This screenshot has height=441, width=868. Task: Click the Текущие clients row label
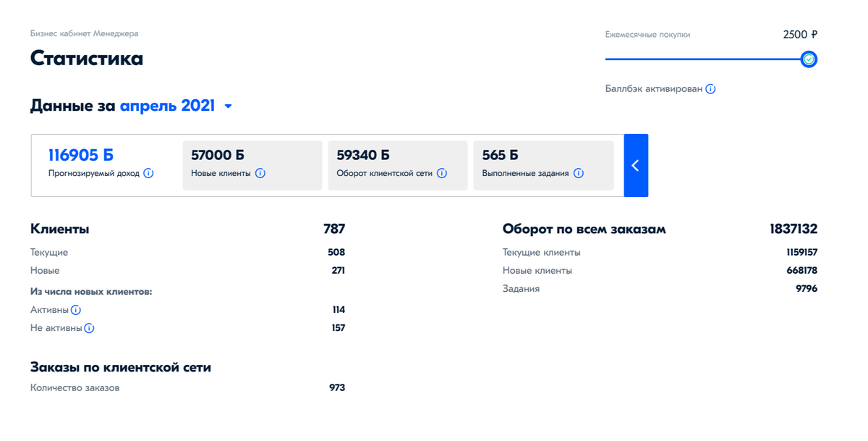click(x=49, y=253)
